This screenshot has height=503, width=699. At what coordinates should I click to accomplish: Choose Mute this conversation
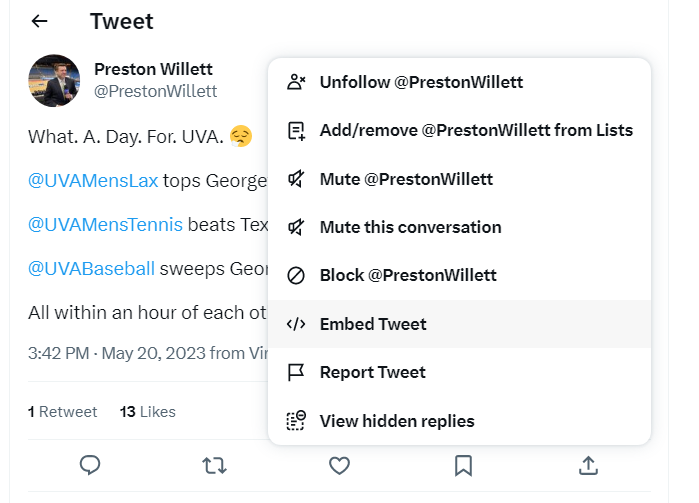pyautogui.click(x=410, y=227)
